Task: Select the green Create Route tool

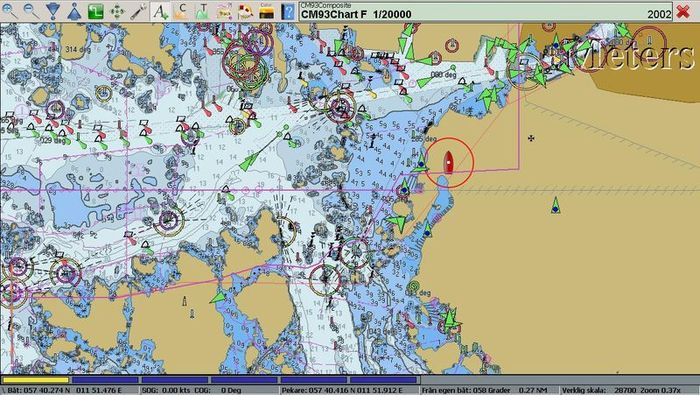Action: (96, 11)
